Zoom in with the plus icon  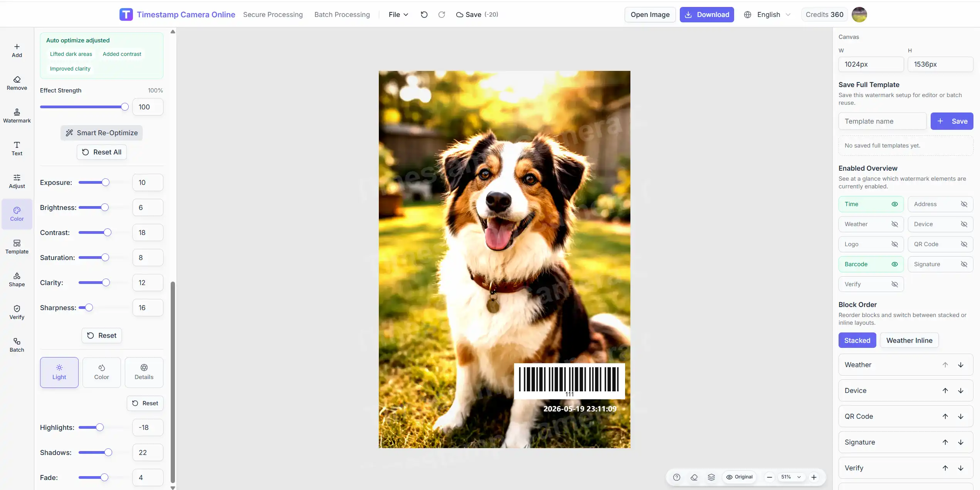click(814, 477)
